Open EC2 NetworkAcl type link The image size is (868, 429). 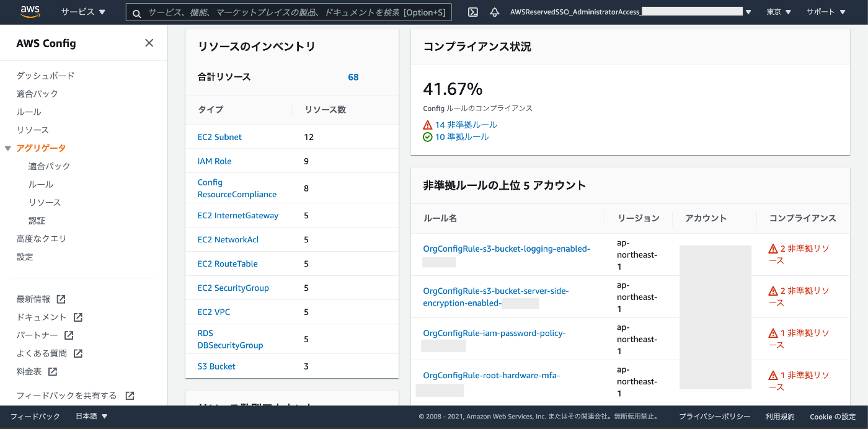pyautogui.click(x=228, y=240)
